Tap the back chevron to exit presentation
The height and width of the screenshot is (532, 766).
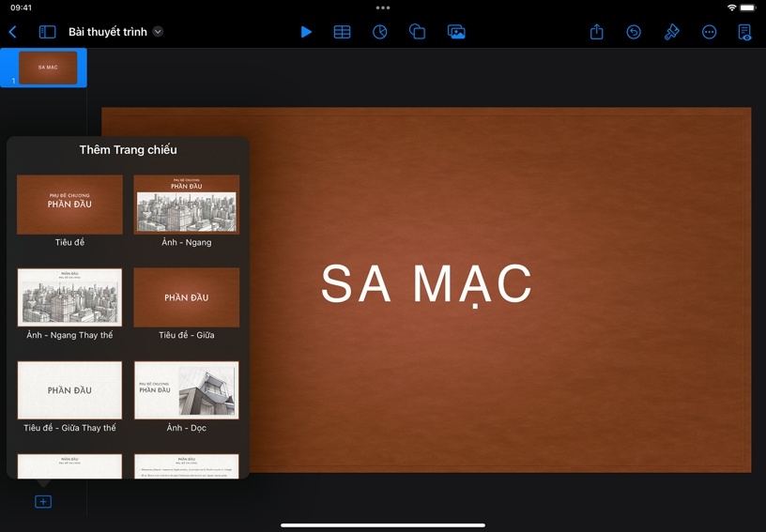(x=12, y=32)
